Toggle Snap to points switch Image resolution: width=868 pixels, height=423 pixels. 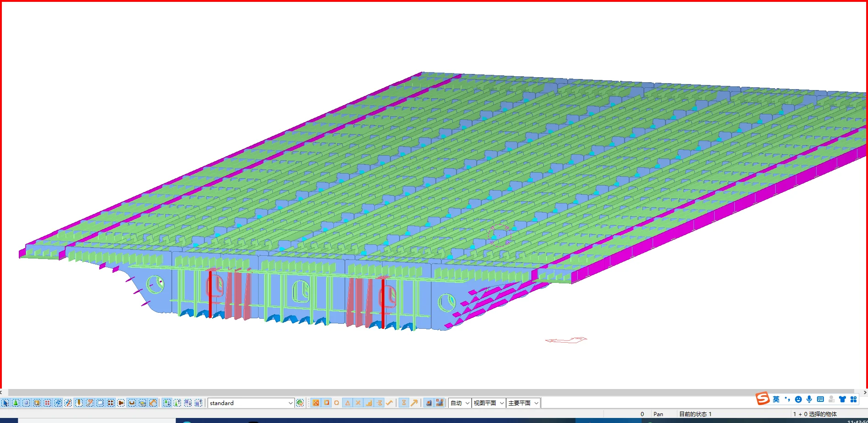pyautogui.click(x=316, y=403)
